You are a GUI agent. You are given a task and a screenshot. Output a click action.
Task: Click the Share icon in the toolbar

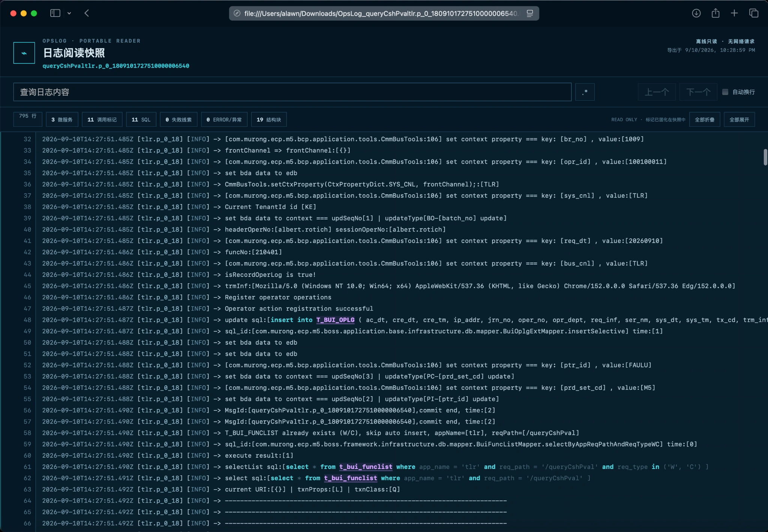[x=715, y=13]
